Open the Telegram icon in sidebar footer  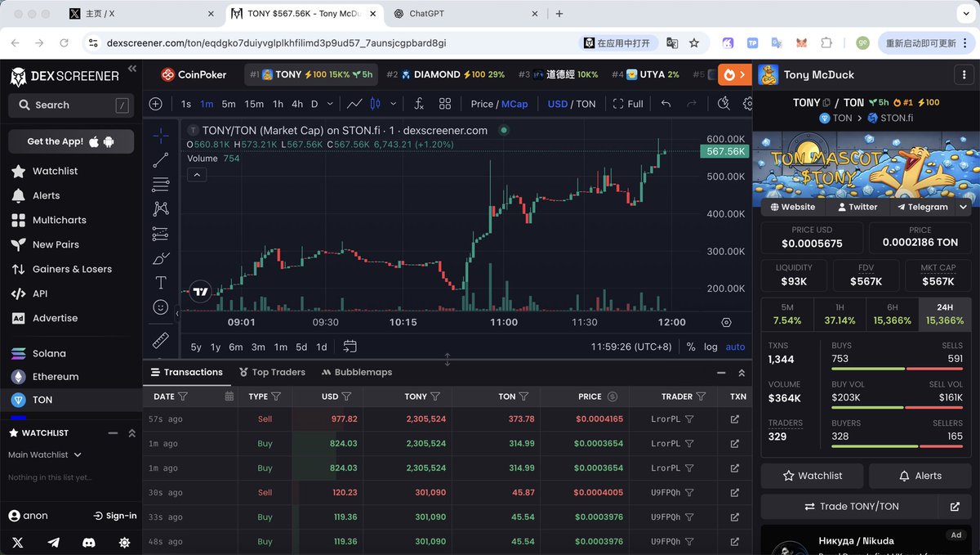pyautogui.click(x=54, y=542)
